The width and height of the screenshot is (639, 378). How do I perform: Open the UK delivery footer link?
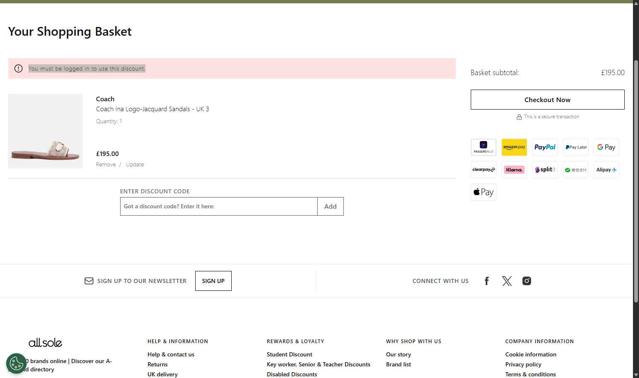(163, 374)
